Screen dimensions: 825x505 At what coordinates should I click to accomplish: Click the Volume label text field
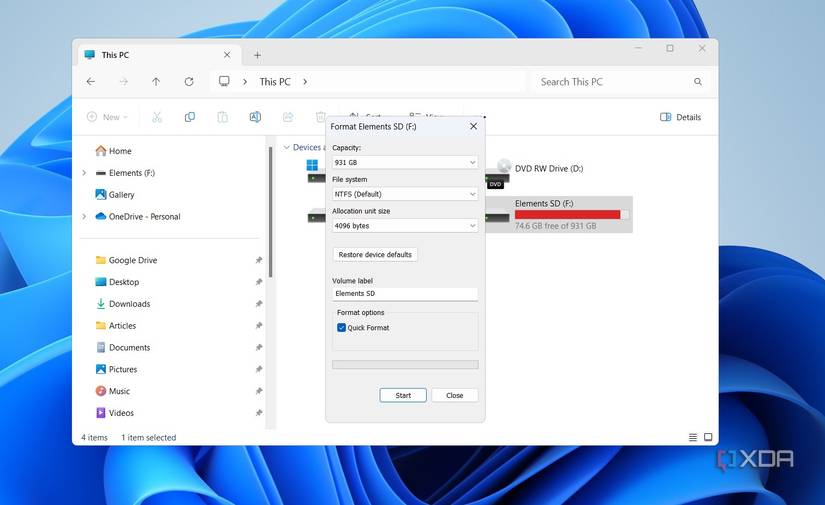click(405, 294)
